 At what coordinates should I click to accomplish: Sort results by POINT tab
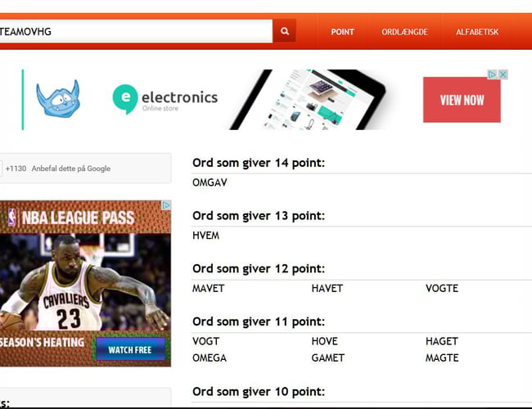pos(342,32)
